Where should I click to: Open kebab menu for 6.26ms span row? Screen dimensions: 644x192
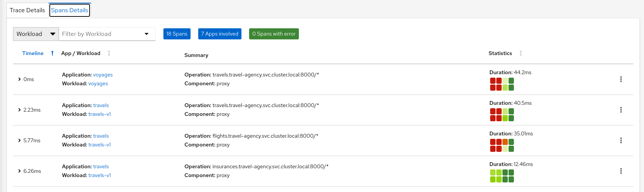621,171
